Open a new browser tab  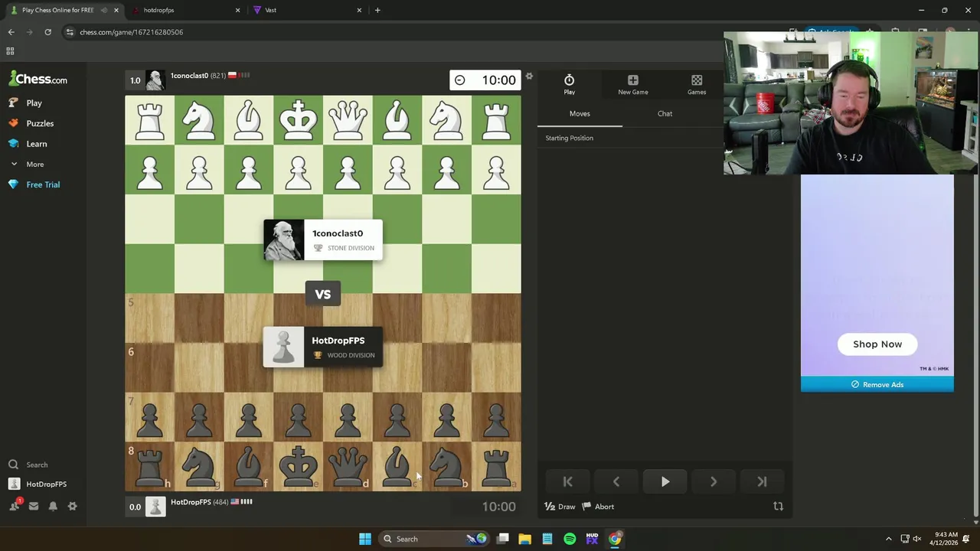(377, 10)
